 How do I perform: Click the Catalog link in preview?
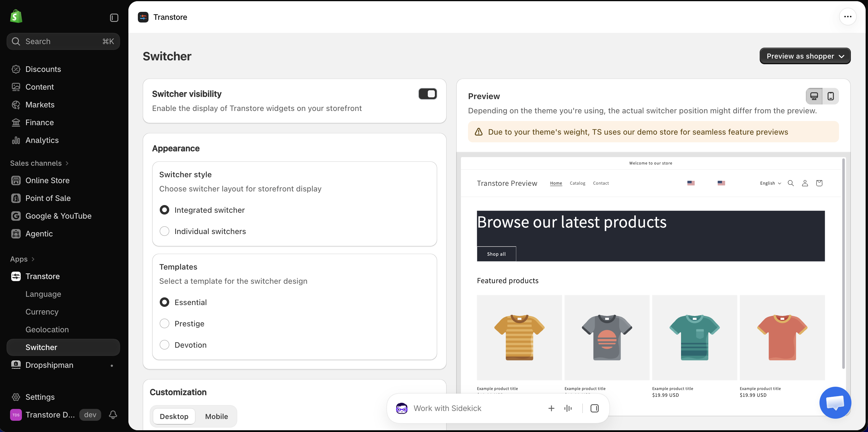(x=577, y=183)
